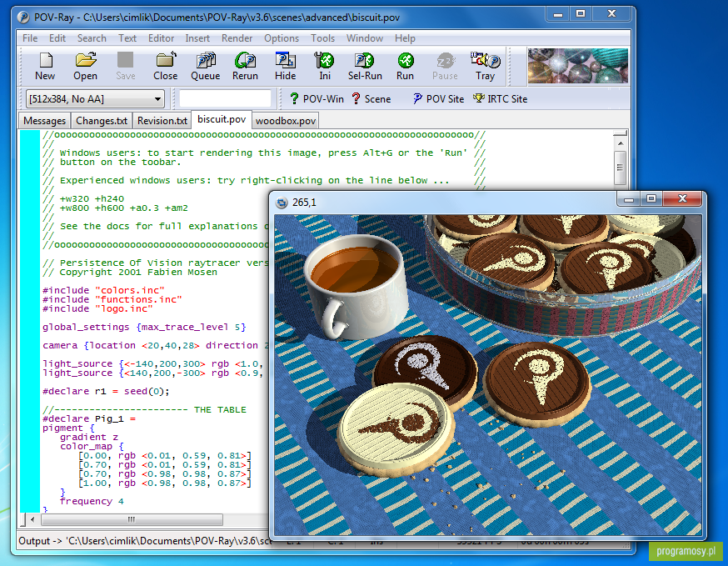Visit the IRTC Site link
Image resolution: width=728 pixels, height=566 pixels.
pyautogui.click(x=500, y=99)
